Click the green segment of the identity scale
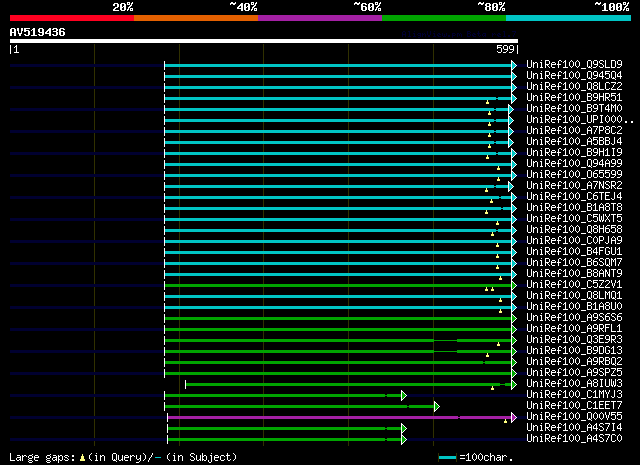Viewport: 640px width, 465px height. (x=444, y=18)
